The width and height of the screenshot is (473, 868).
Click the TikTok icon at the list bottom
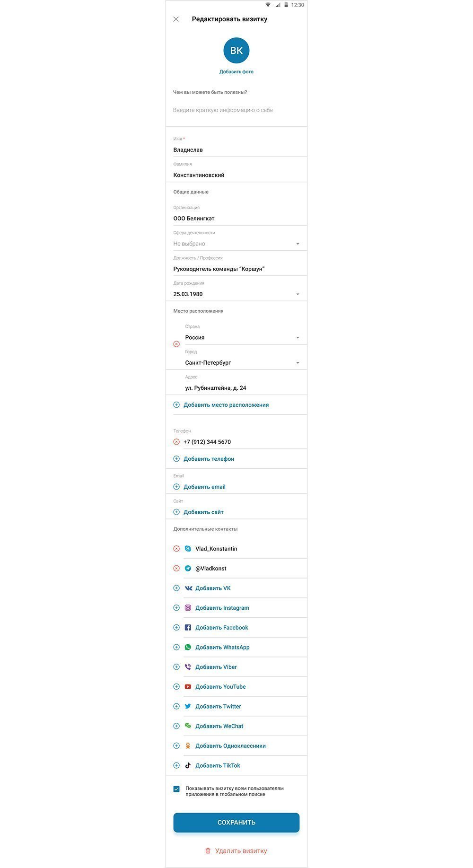click(x=188, y=765)
